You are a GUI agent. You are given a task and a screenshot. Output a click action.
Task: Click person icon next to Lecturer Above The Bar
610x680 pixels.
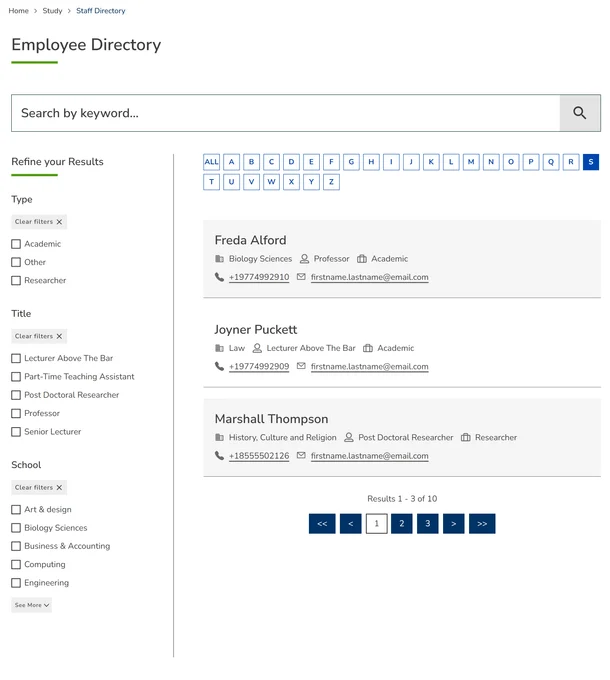pyautogui.click(x=257, y=348)
